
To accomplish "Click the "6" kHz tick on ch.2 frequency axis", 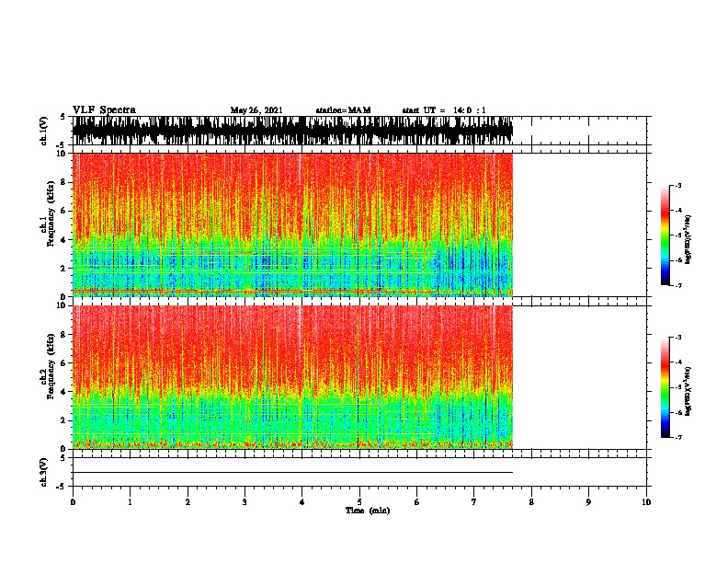I will point(63,363).
